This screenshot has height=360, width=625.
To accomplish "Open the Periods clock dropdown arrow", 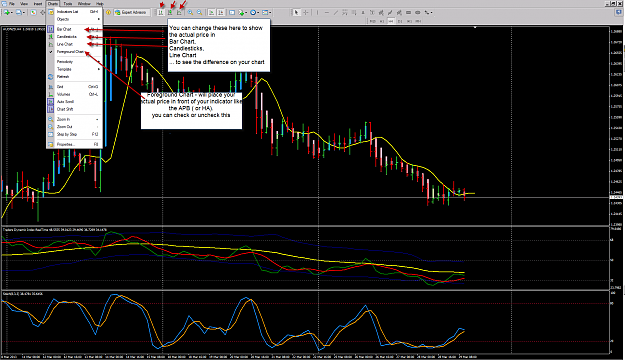I will 258,13.
